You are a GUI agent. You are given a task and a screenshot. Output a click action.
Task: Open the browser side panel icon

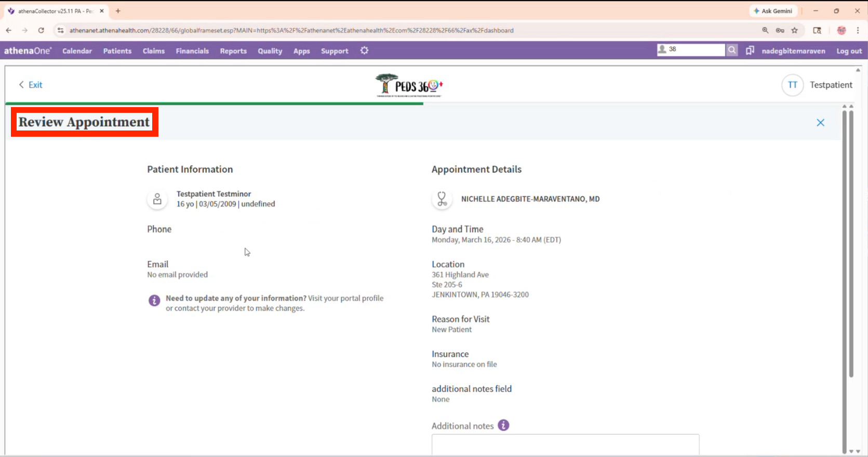(x=817, y=31)
